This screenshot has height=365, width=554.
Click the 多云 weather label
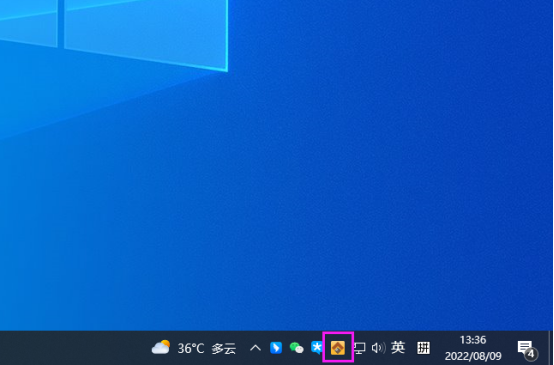[x=224, y=349]
